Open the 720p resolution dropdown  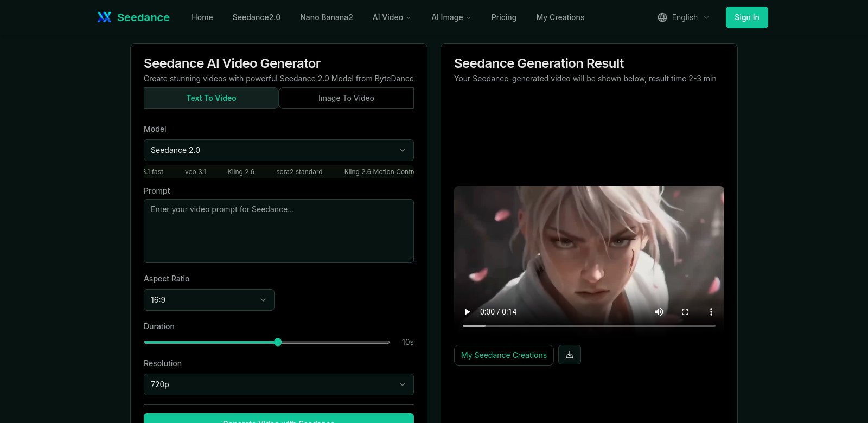tap(279, 384)
